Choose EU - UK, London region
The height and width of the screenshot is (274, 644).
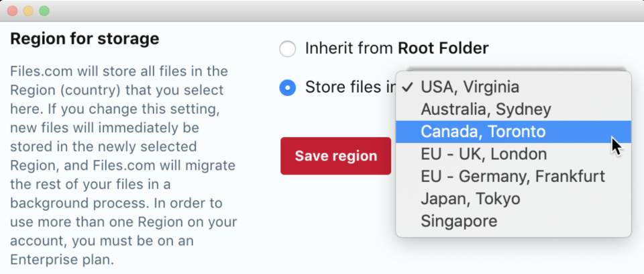click(484, 154)
